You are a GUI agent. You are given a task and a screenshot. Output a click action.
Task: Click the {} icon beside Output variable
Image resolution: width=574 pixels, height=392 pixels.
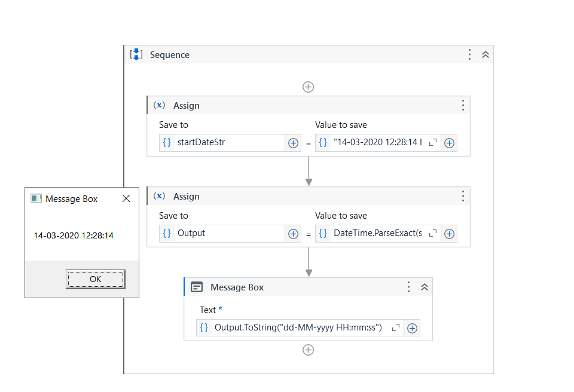point(168,234)
